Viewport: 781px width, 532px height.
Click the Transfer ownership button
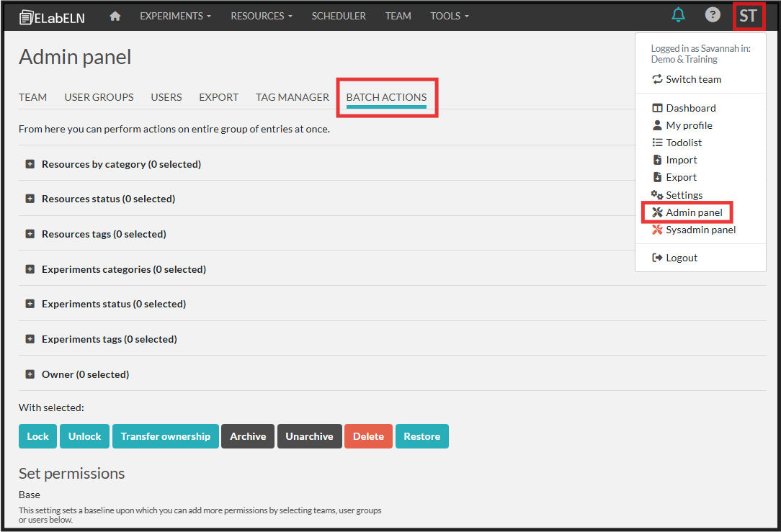coord(165,436)
